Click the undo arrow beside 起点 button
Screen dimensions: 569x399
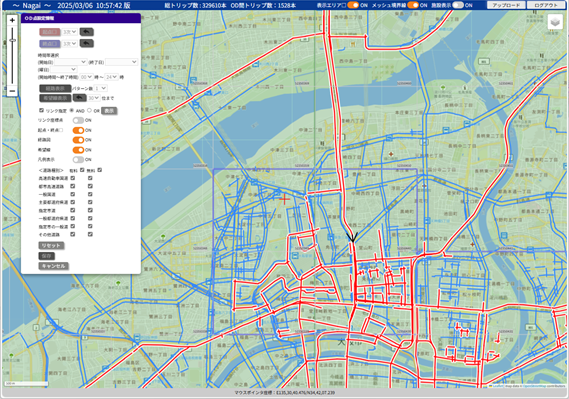(87, 32)
